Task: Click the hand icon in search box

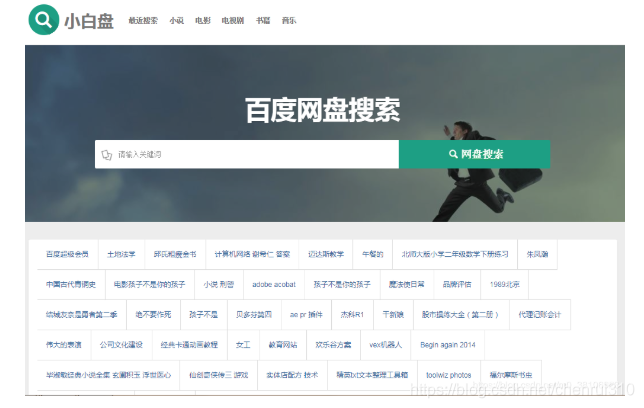Action: (106, 155)
